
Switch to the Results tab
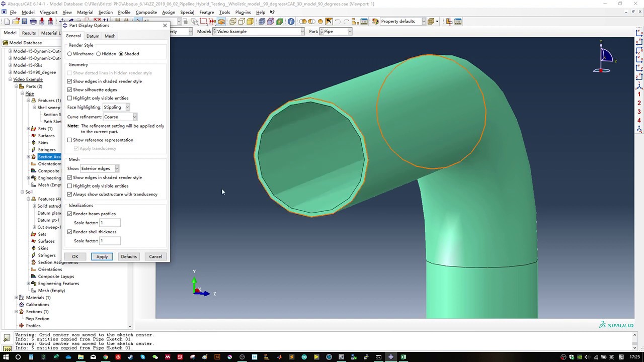[29, 33]
